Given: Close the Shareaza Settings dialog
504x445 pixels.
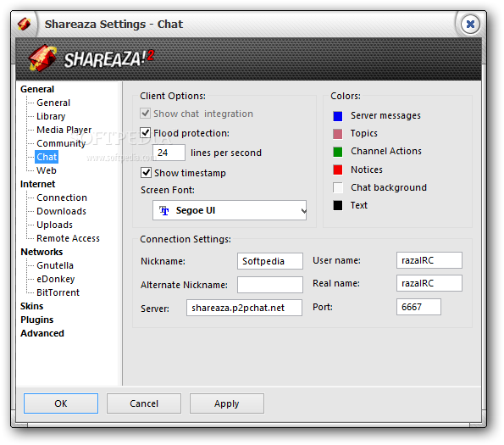Looking at the screenshot, I should click(470, 24).
